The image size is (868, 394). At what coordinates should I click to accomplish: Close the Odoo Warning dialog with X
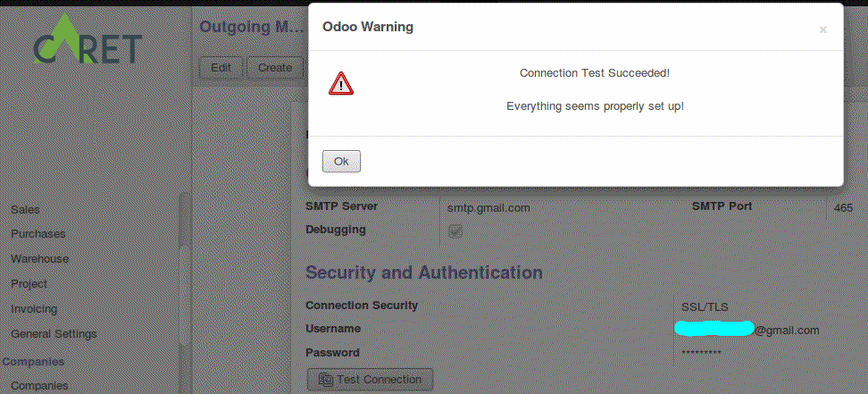pos(823,29)
